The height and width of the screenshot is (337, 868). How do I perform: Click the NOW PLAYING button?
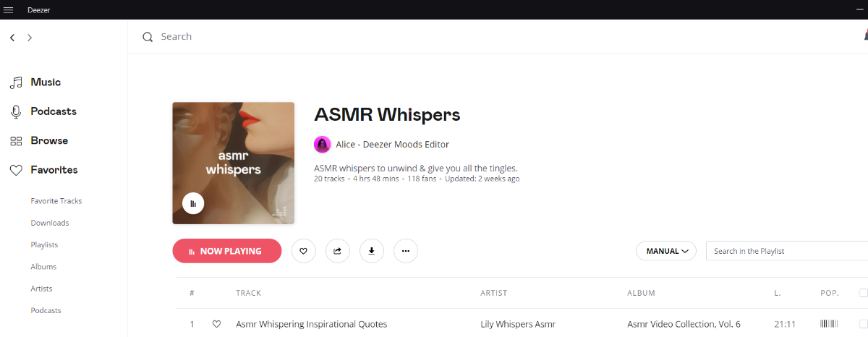click(x=227, y=251)
